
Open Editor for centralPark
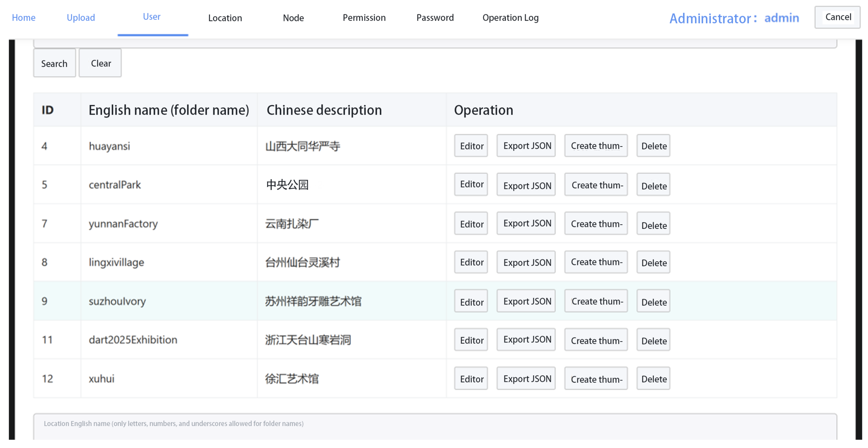(x=471, y=185)
